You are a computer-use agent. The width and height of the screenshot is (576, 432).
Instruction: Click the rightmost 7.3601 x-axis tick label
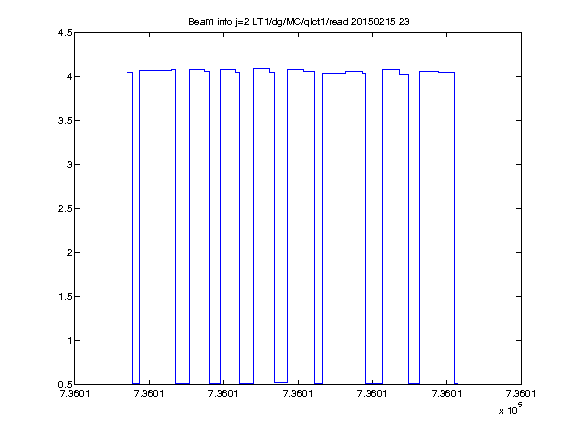coord(521,394)
